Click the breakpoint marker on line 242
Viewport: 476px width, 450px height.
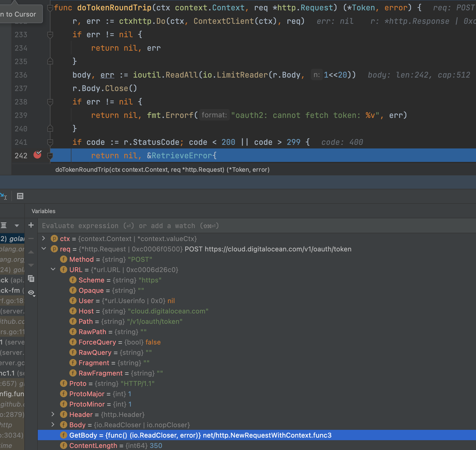point(38,155)
